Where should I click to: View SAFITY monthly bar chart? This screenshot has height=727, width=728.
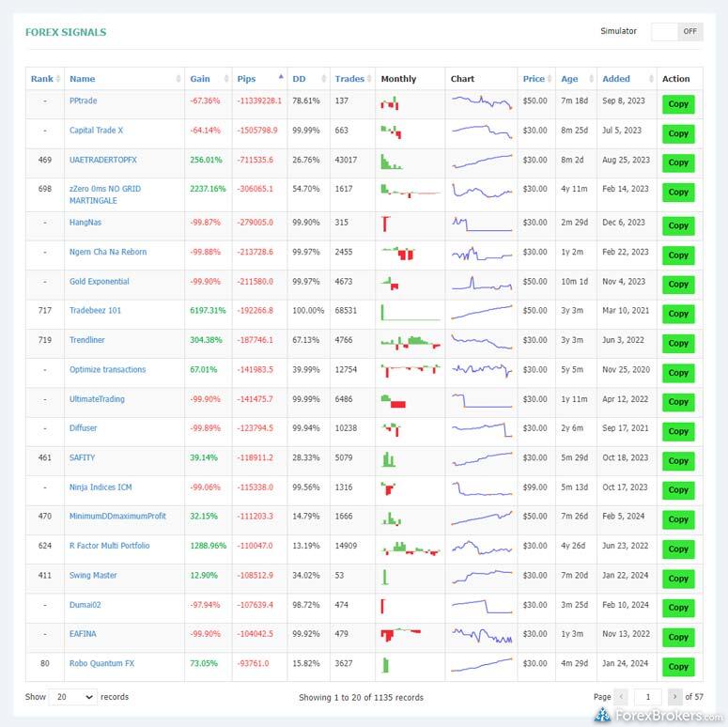389,459
